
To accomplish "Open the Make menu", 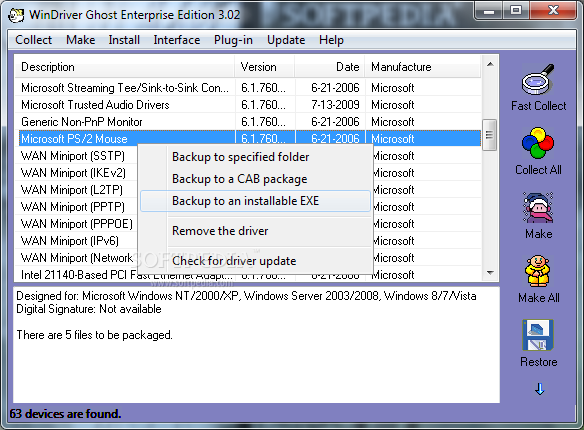I will [x=80, y=40].
